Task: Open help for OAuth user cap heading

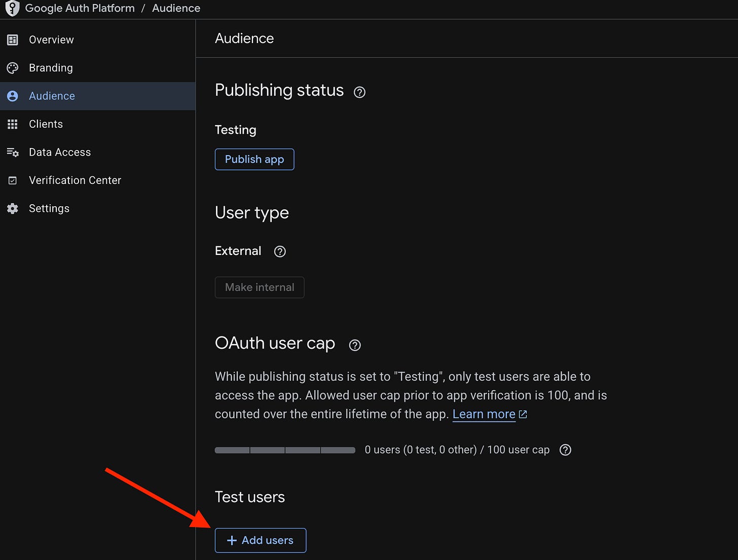Action: tap(355, 345)
